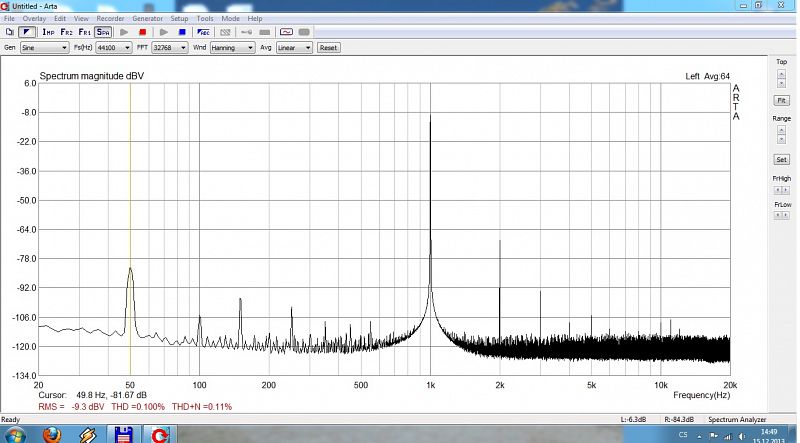Open the Mode menu
800x443 pixels.
[x=230, y=18]
